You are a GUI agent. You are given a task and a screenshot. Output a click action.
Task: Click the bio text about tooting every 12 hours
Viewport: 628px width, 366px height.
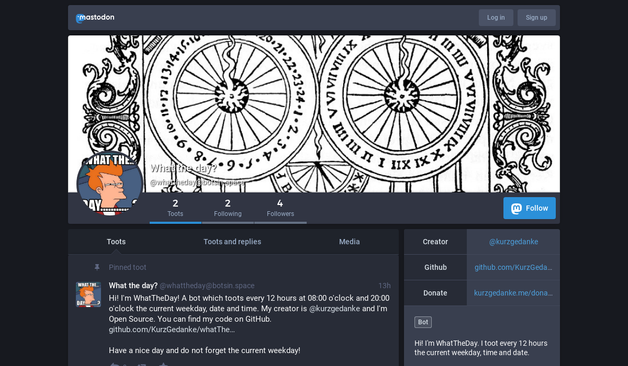tap(481, 348)
